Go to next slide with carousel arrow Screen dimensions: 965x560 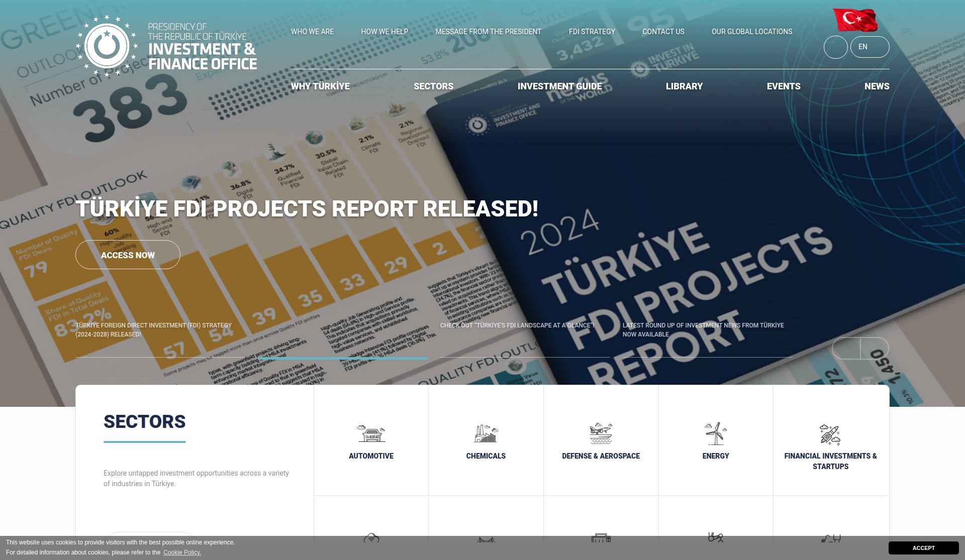875,348
